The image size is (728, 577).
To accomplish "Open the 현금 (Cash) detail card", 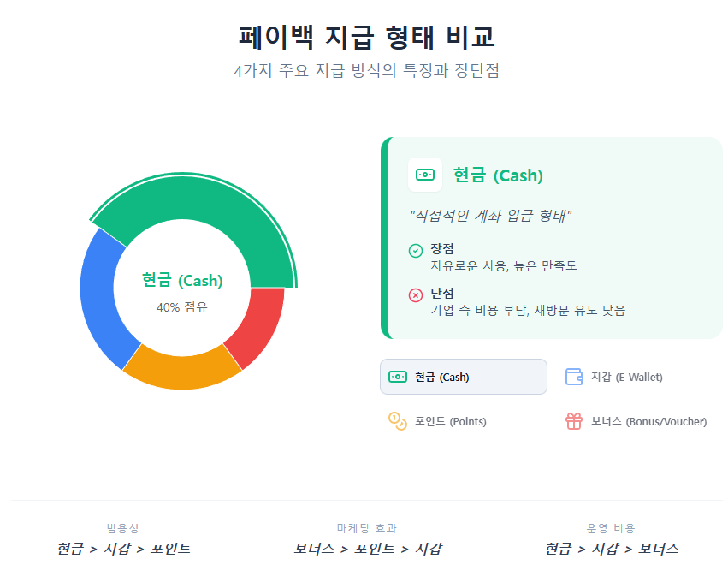I will (552, 235).
